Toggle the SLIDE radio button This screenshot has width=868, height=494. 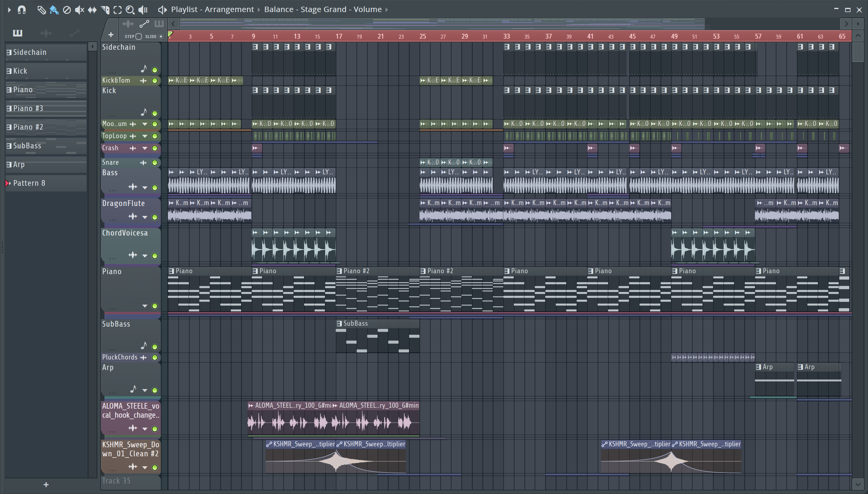point(161,36)
